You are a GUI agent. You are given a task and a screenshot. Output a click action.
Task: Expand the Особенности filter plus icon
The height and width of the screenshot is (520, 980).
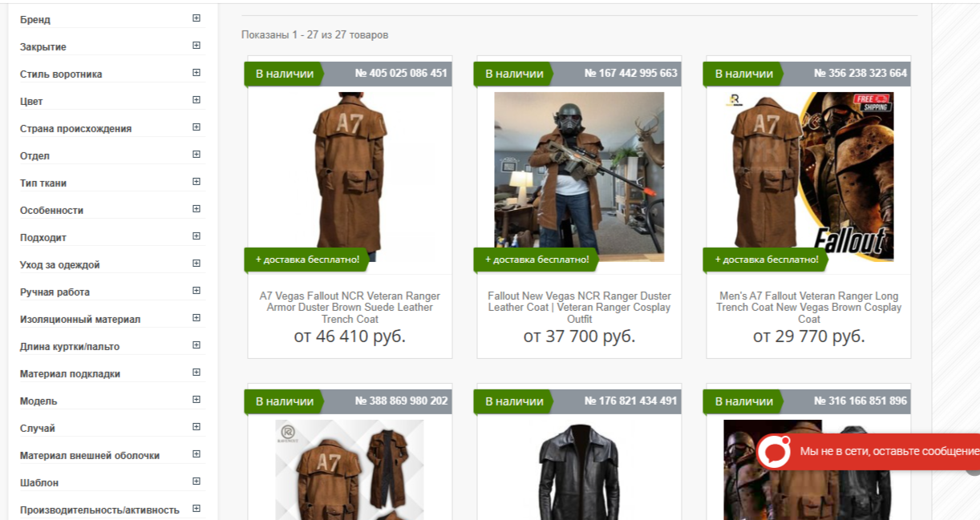[196, 208]
